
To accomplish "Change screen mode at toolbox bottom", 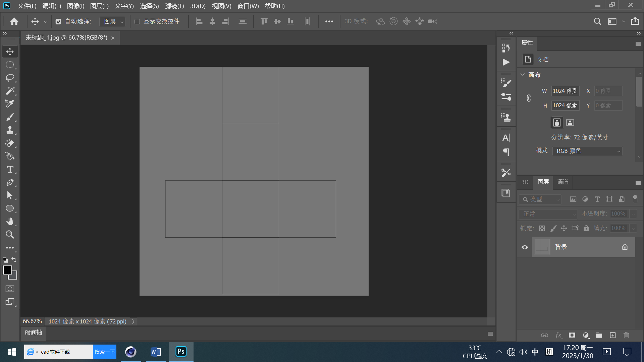I will point(10,302).
